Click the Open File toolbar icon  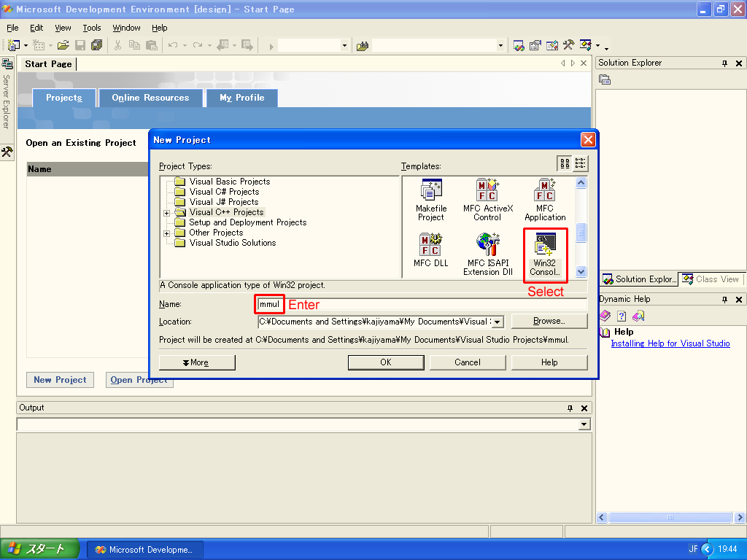tap(63, 45)
